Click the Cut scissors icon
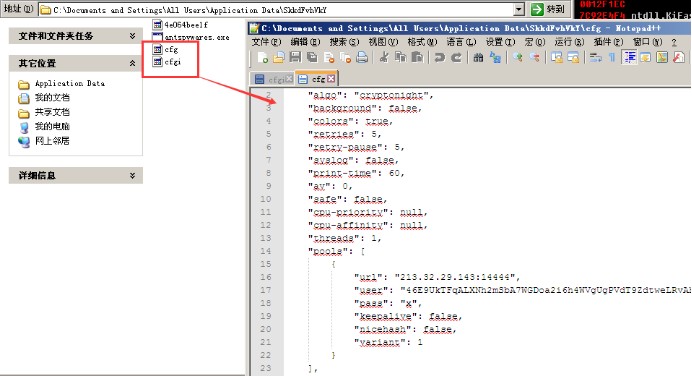Viewport: 692px width, 376px height. (x=384, y=57)
